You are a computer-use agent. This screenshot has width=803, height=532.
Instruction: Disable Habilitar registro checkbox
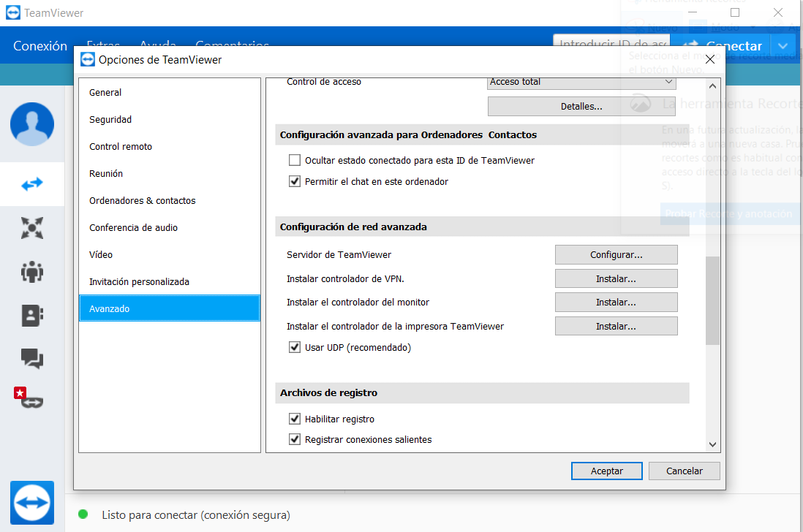[x=295, y=419]
